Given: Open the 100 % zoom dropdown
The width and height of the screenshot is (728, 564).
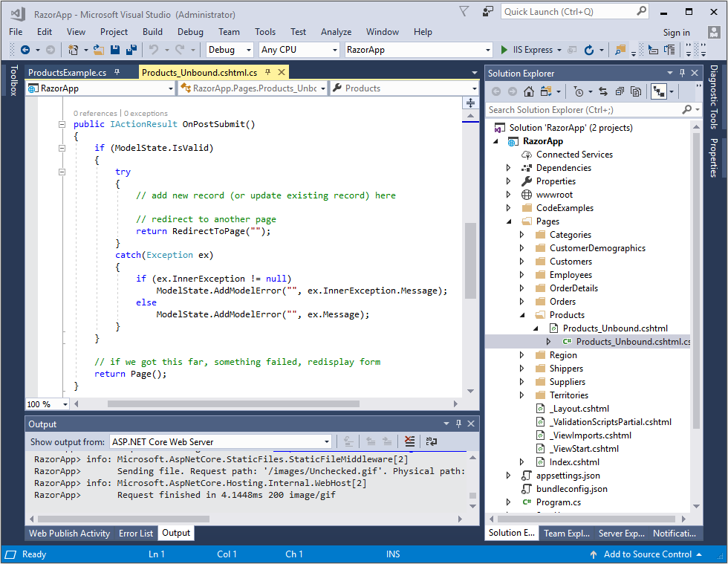Looking at the screenshot, I should coord(65,404).
